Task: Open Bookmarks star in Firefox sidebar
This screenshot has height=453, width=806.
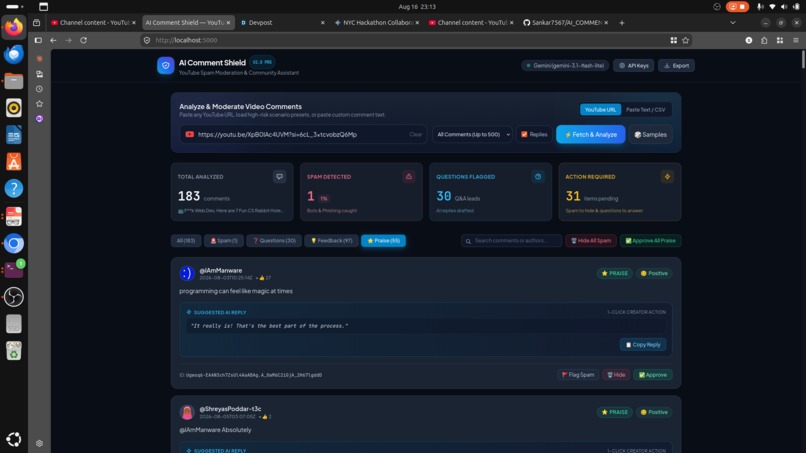Action: point(40,104)
